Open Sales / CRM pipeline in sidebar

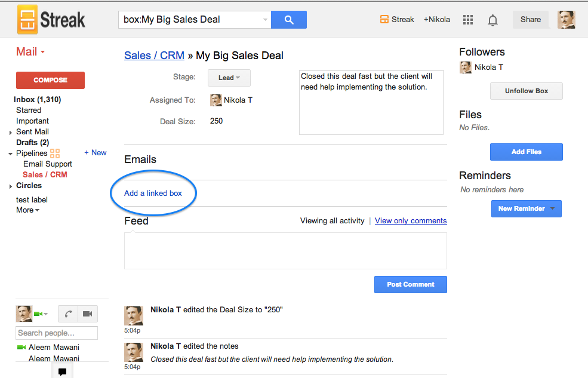pos(45,175)
